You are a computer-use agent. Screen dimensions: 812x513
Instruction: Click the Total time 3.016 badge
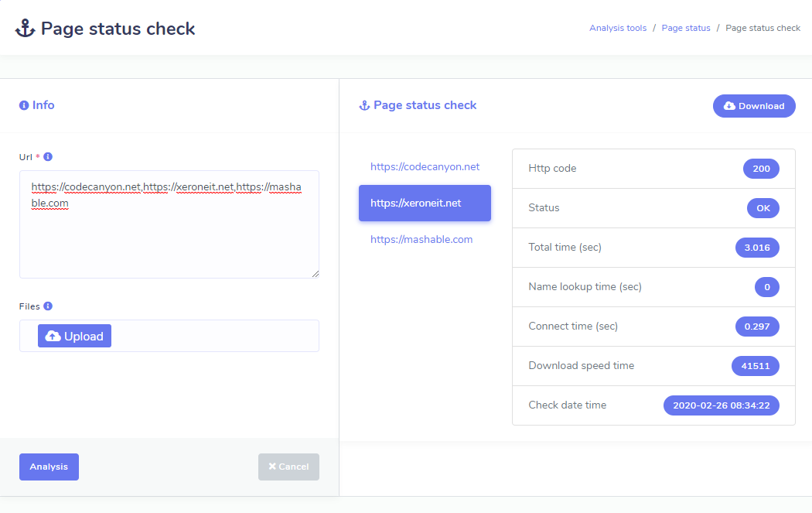coord(756,248)
